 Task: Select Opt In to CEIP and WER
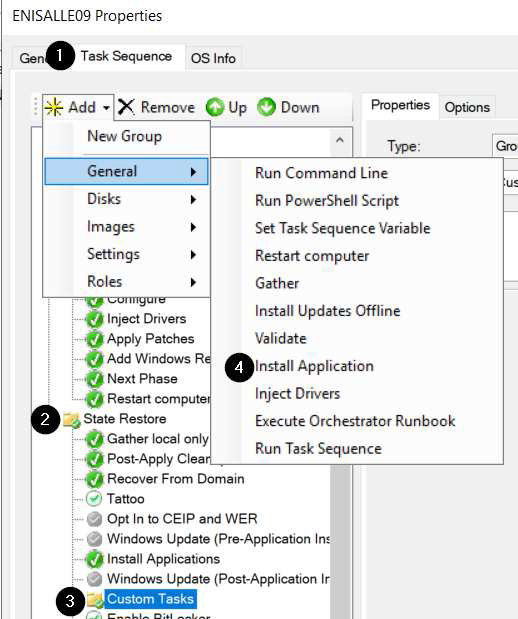(x=182, y=519)
